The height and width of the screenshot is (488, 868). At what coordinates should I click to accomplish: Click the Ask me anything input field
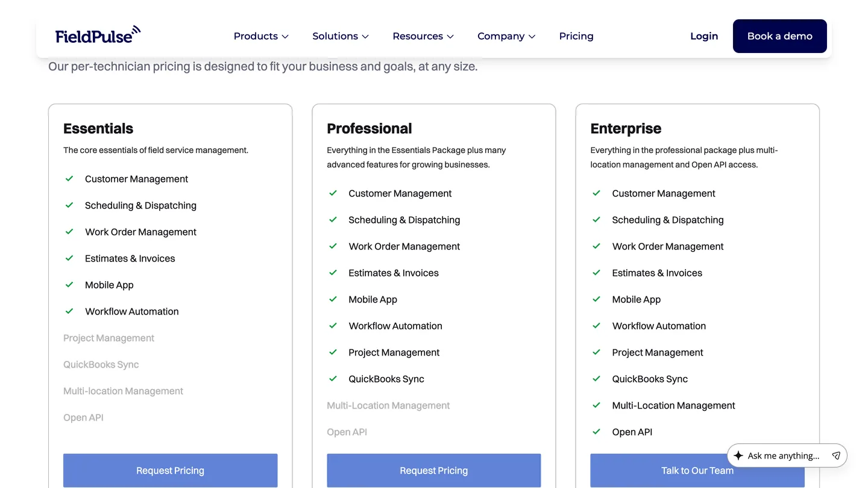click(784, 455)
